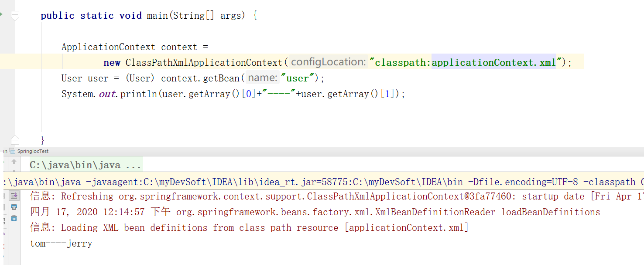Click ClassPathXmlApplicationContext constructor name

(x=204, y=62)
